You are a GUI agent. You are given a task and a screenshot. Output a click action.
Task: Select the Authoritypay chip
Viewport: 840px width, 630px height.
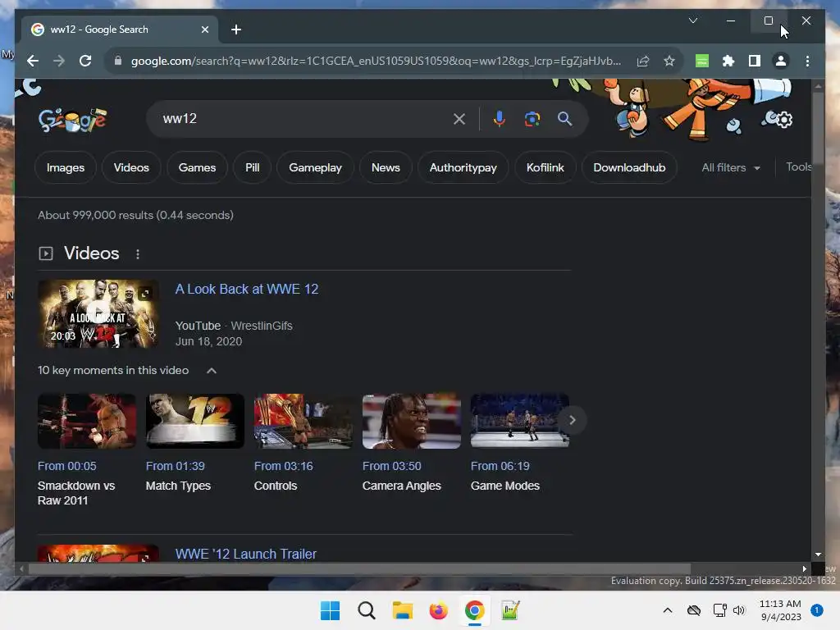pyautogui.click(x=463, y=167)
